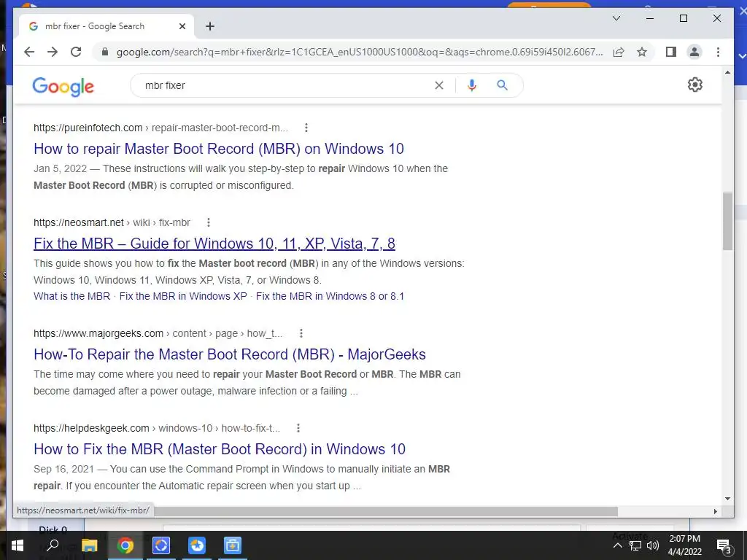Share this page via address bar icon
This screenshot has height=560, width=747.
[619, 52]
